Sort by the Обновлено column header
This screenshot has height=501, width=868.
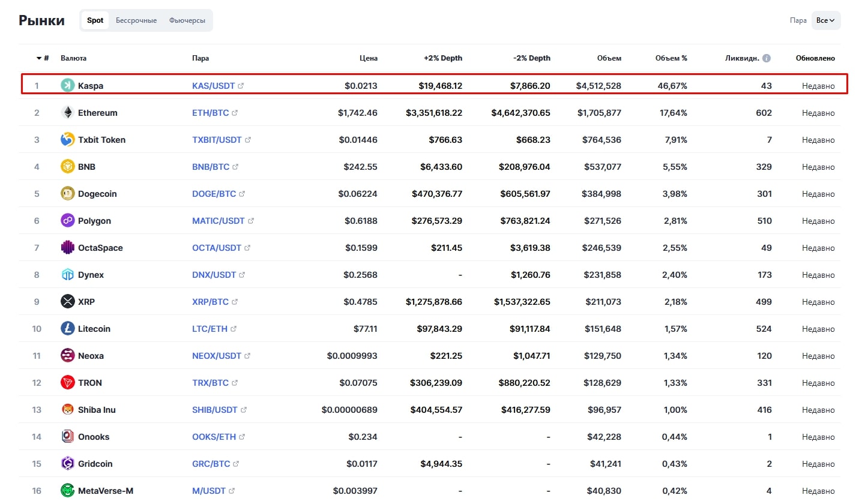tap(815, 58)
